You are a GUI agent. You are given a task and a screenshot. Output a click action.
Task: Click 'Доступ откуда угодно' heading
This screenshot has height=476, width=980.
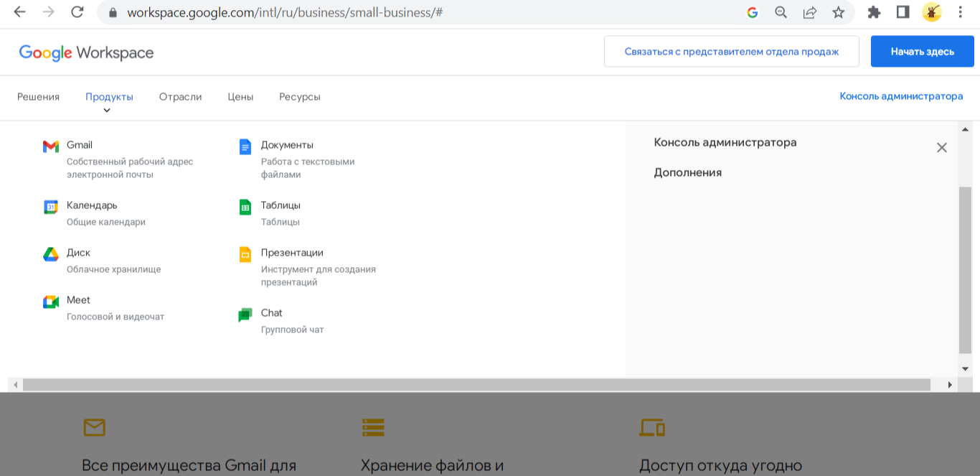(720, 466)
